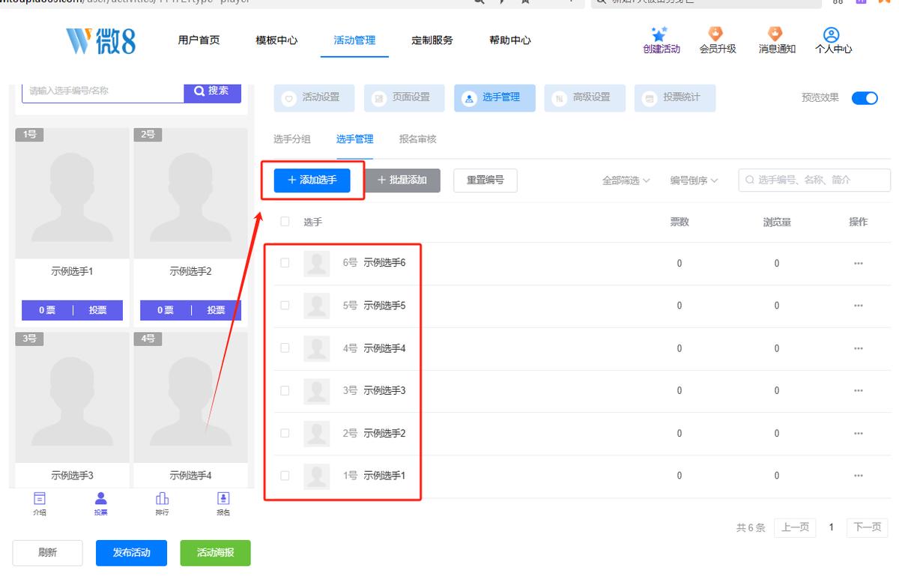Click the 重置编号 button

pyautogui.click(x=485, y=181)
